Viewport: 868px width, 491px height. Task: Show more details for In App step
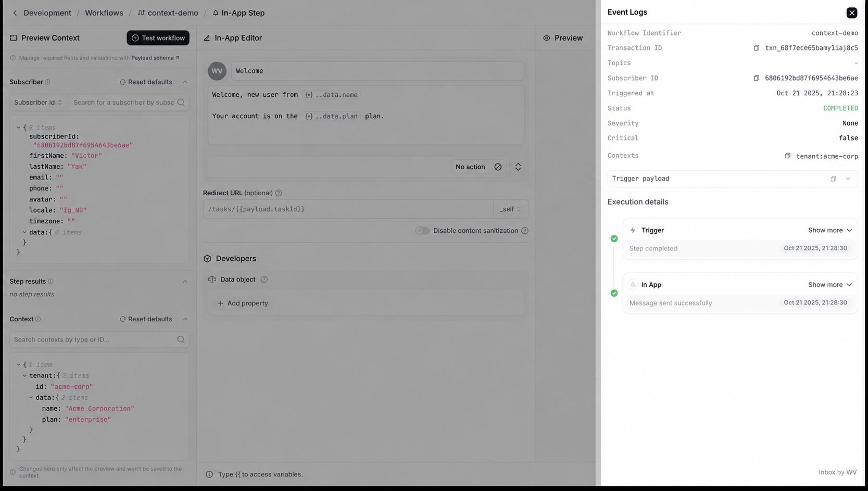tap(830, 285)
